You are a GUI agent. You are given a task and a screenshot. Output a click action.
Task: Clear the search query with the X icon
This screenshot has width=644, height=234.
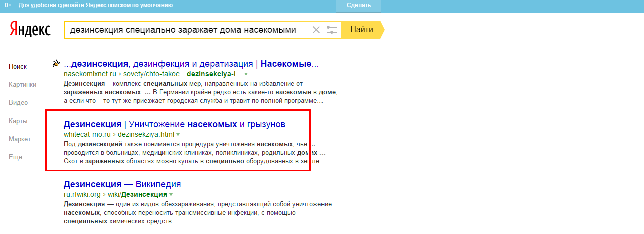[316, 30]
